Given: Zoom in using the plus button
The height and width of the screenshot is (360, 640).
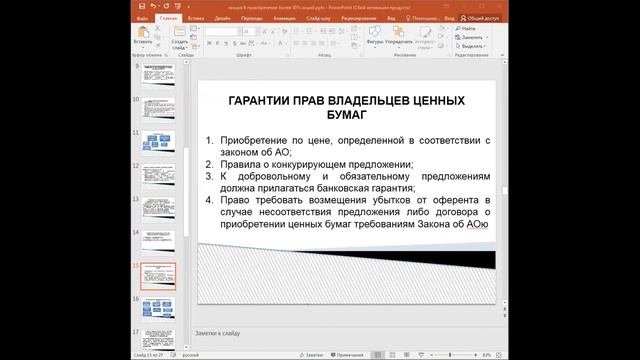Looking at the screenshot, I should (476, 355).
